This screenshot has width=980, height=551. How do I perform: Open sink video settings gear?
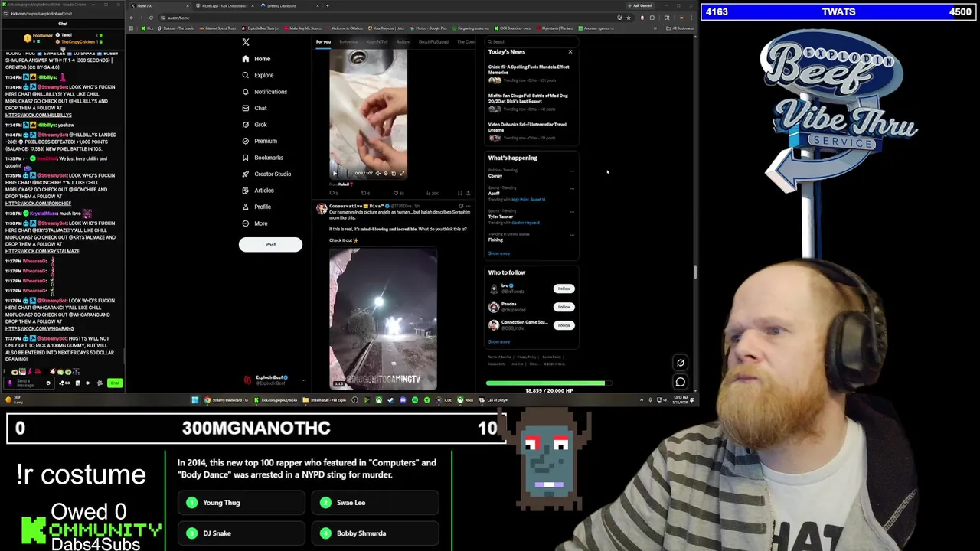tap(385, 174)
